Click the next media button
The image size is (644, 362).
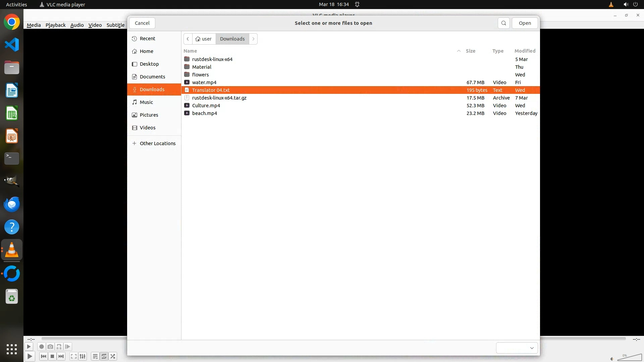[61, 356]
